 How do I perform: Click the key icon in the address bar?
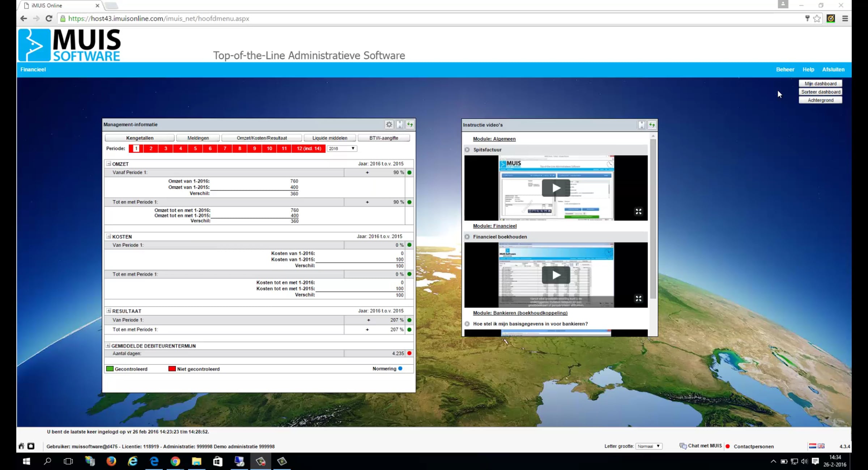pos(807,18)
